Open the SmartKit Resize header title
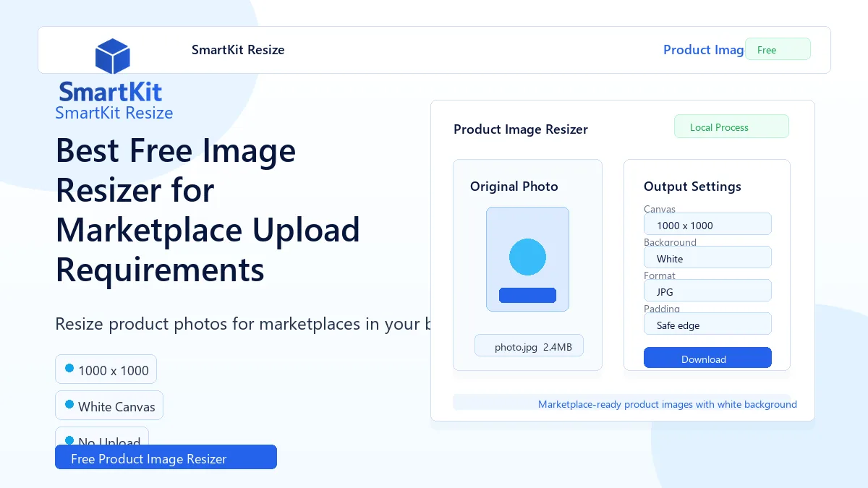The height and width of the screenshot is (488, 868). click(x=238, y=50)
